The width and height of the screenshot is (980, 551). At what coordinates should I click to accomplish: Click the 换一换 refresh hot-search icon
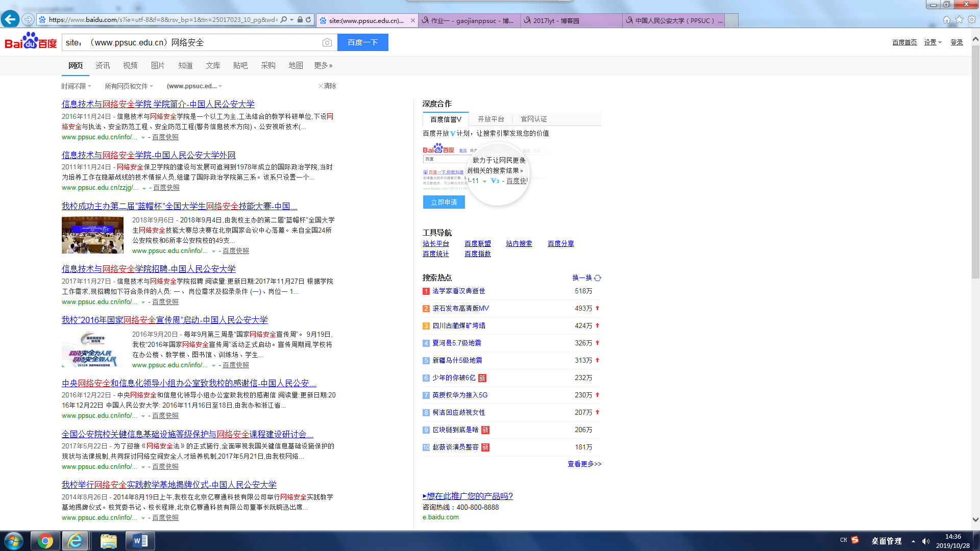[598, 278]
